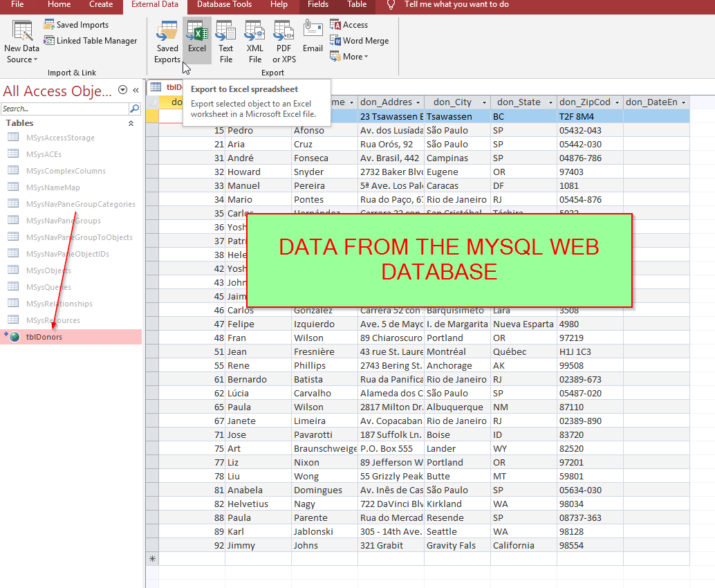Open the don_State column filter dropdown
Screen dimensions: 715x588
tap(550, 102)
